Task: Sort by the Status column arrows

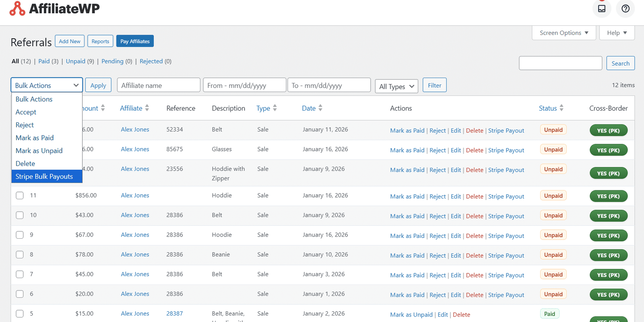Action: (x=561, y=108)
